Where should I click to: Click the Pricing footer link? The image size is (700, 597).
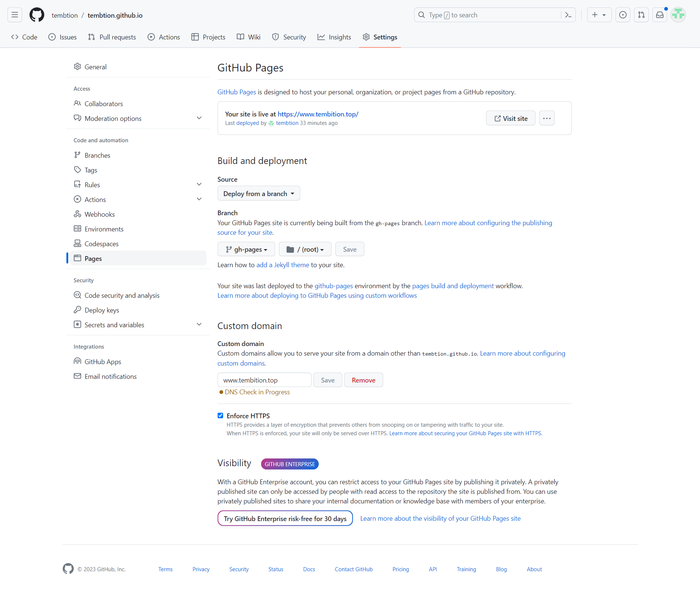click(401, 569)
